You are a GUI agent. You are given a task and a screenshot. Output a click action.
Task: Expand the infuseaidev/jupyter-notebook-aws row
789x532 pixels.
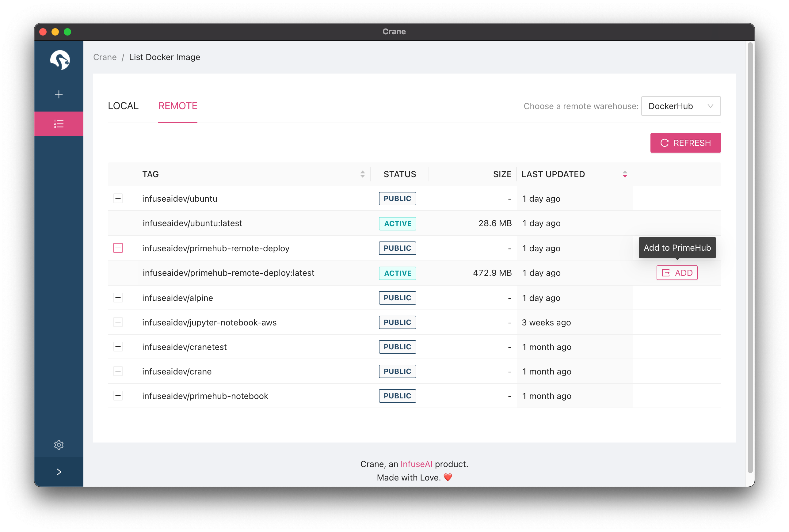(118, 322)
